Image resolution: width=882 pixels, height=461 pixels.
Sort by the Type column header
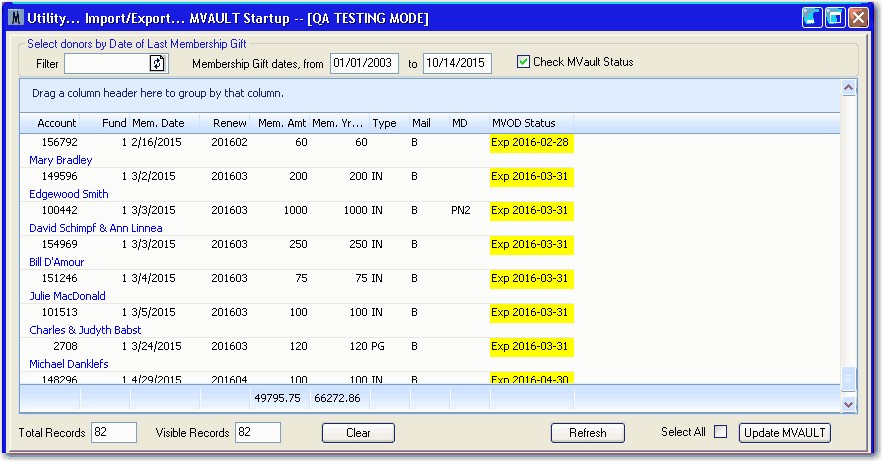point(390,123)
